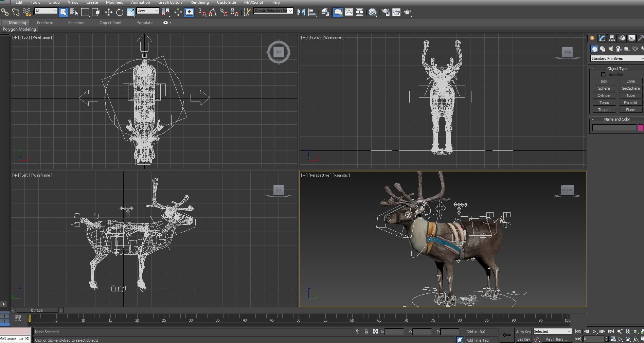Select the Shapes category icon
The height and width of the screenshot is (343, 644).
pyautogui.click(x=603, y=49)
